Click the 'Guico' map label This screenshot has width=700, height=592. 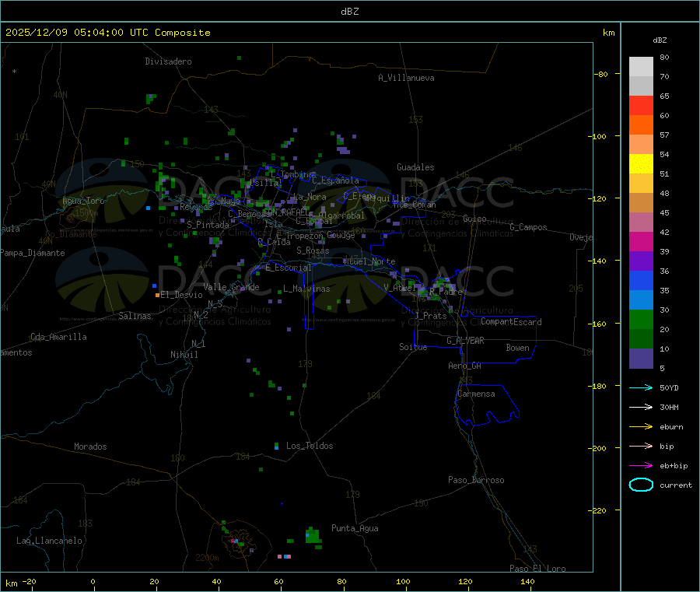point(474,219)
